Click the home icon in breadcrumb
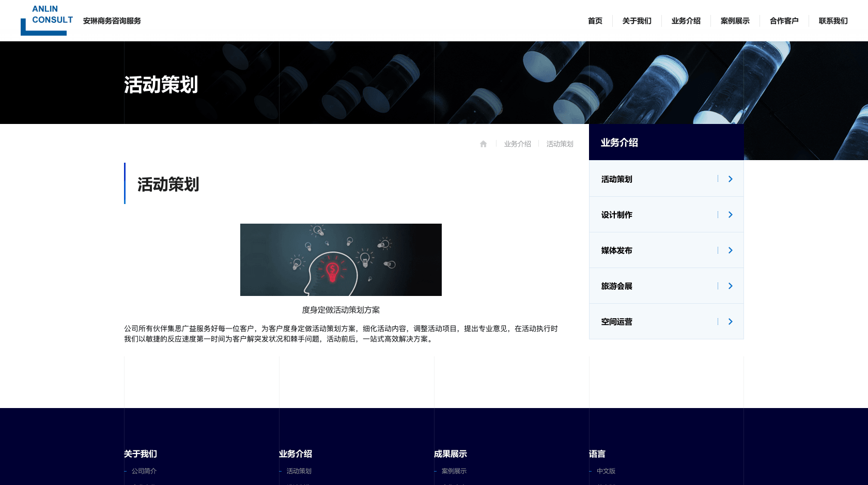Viewport: 868px width, 485px height. [483, 144]
